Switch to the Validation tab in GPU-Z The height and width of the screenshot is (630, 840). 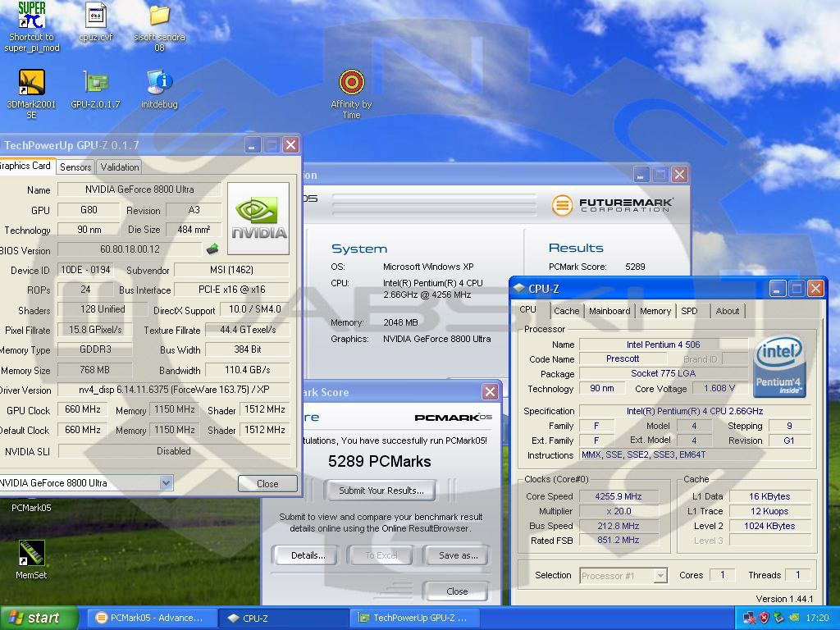(120, 167)
